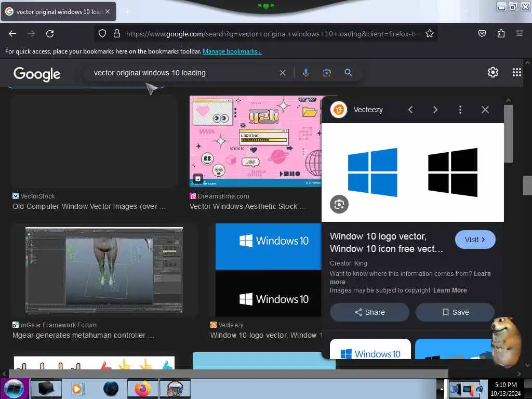Screen dimensions: 532x399
Task: Open the large Windows logo preview image
Action: [413, 172]
